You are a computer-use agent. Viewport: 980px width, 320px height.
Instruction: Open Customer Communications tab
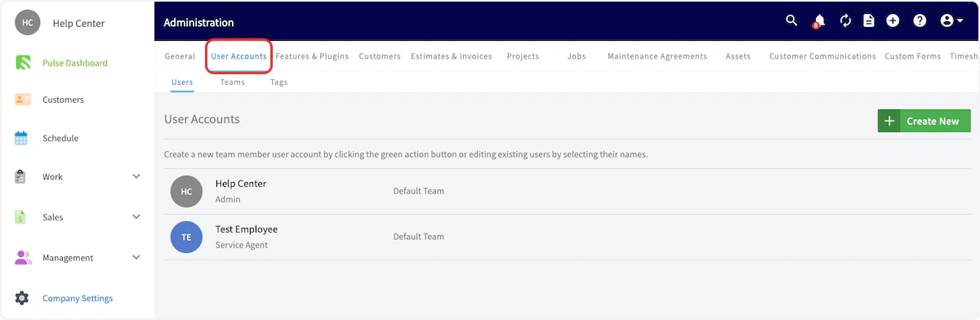pos(822,56)
